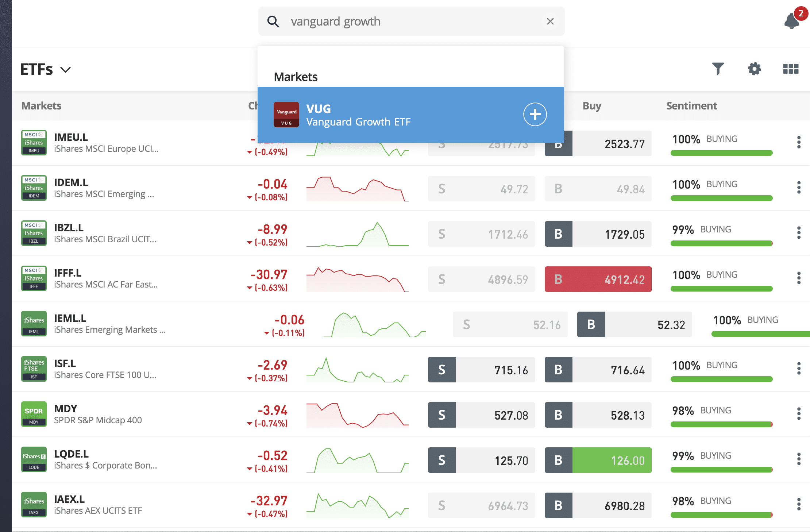Viewport: 810px width, 532px height.
Task: Sell LQDE.L at 125.70
Action: coord(482,460)
